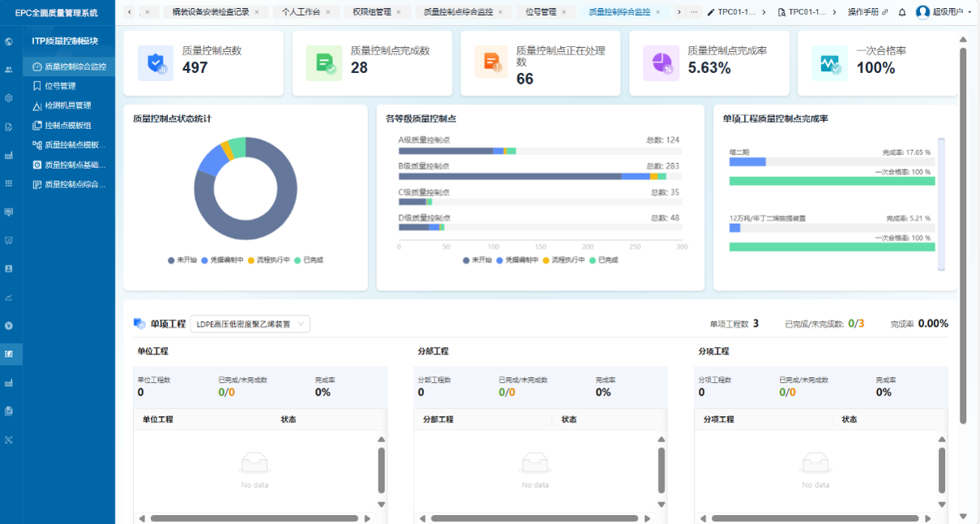Click the purple pie 完成率 card icon
The image size is (980, 524).
(x=660, y=63)
